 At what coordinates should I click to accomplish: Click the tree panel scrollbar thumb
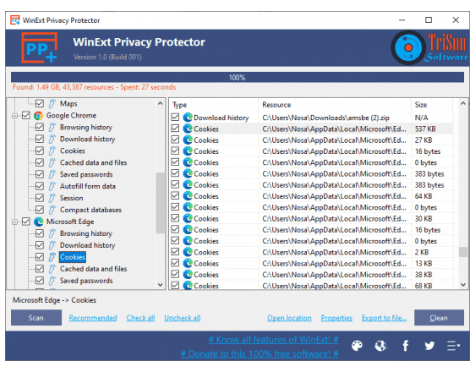[160, 203]
